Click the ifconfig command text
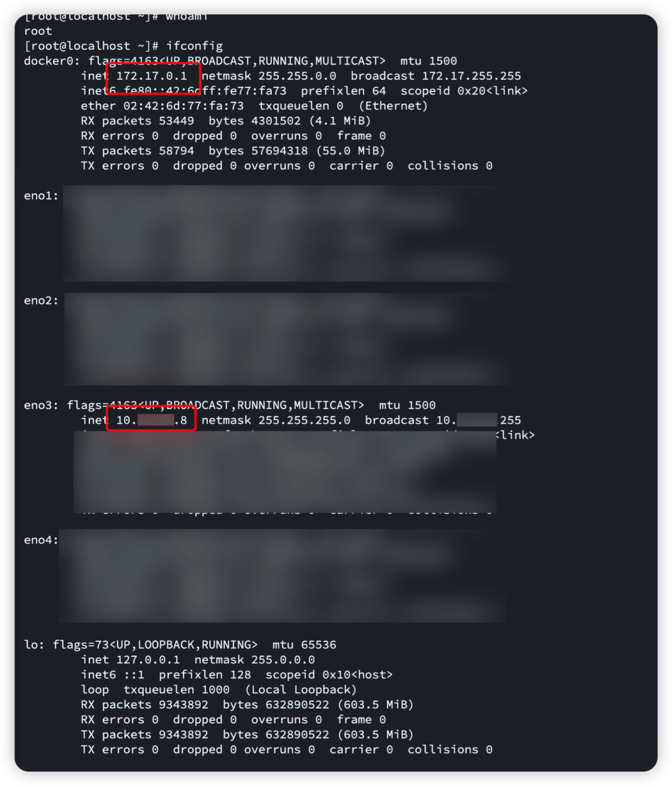672x786 pixels. click(194, 46)
